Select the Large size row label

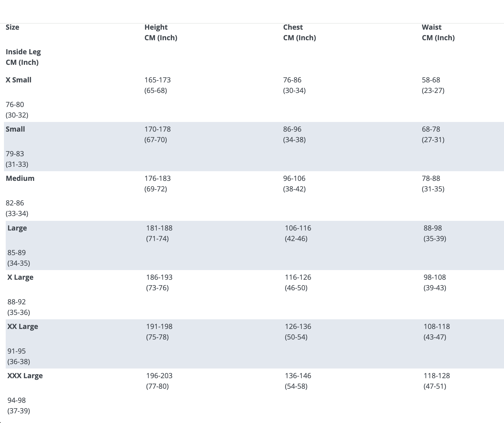[x=17, y=228]
